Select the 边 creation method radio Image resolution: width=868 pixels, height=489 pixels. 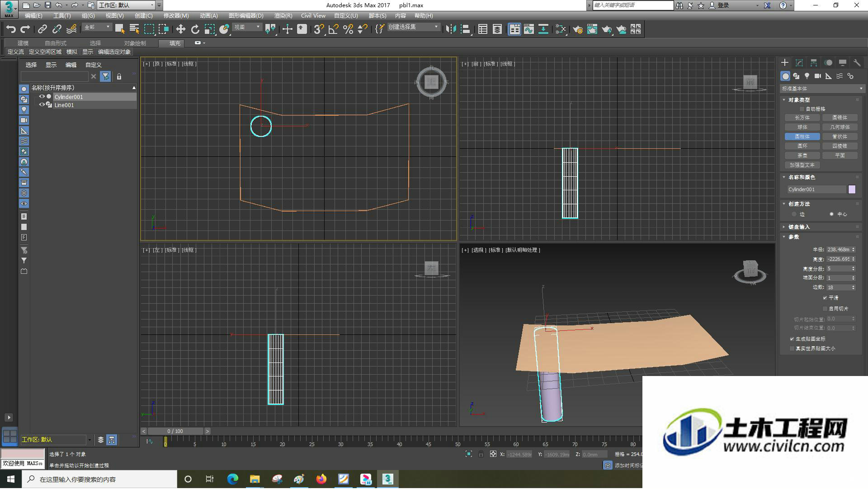794,214
